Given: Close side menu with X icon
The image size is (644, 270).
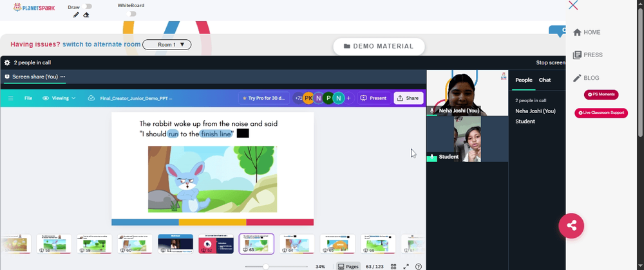Looking at the screenshot, I should [573, 5].
